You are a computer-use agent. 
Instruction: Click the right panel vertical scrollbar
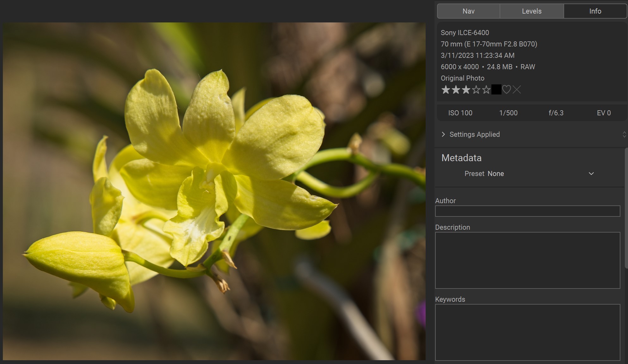626,209
